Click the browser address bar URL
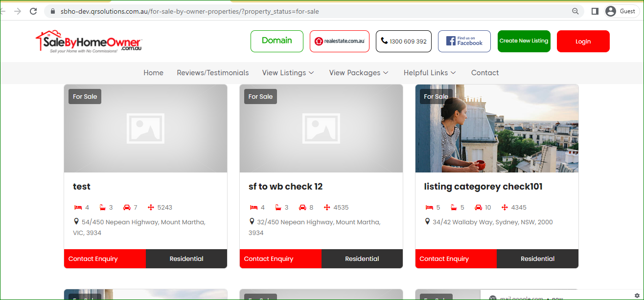Screen dimensions: 644x300 click(x=191, y=11)
